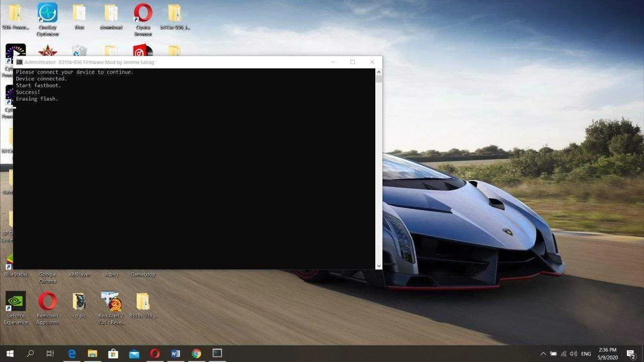The height and width of the screenshot is (362, 644).
Task: Open Task View from the taskbar
Action: pyautogui.click(x=50, y=353)
